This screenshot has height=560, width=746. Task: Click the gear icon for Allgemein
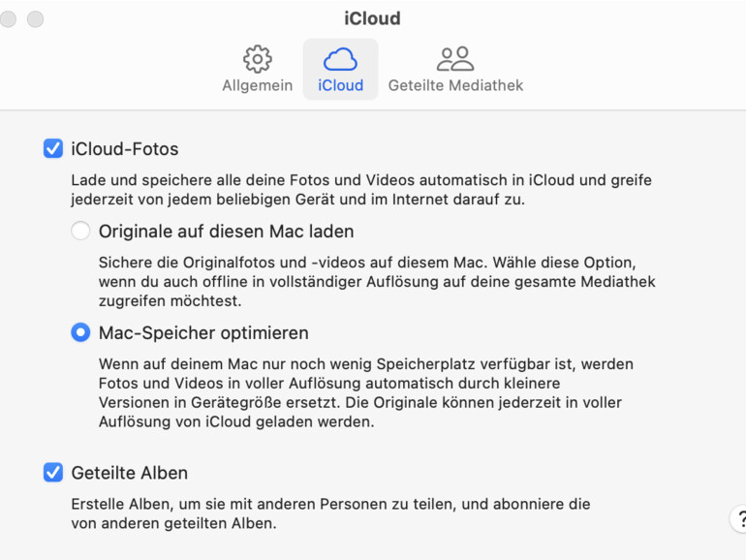pos(257,58)
